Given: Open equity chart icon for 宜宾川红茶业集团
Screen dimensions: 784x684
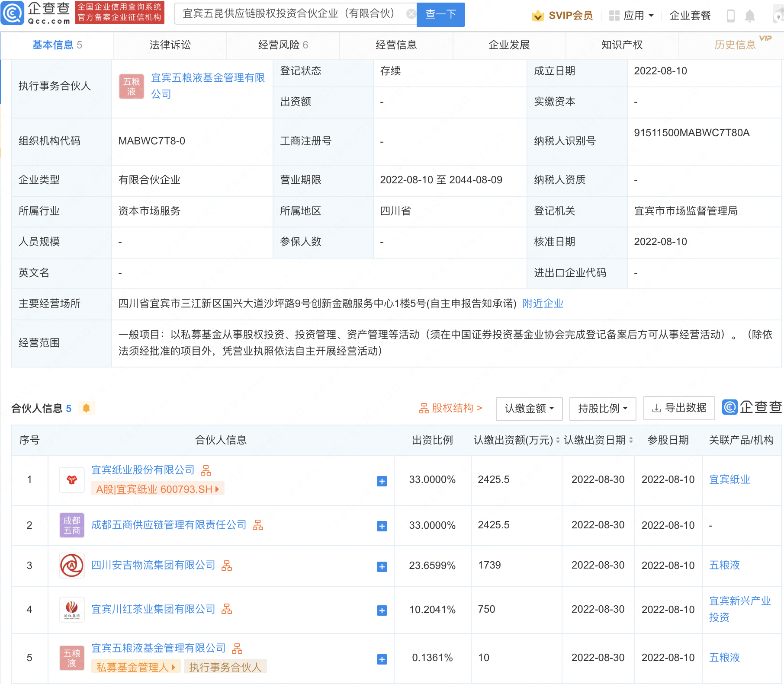Looking at the screenshot, I should [227, 609].
